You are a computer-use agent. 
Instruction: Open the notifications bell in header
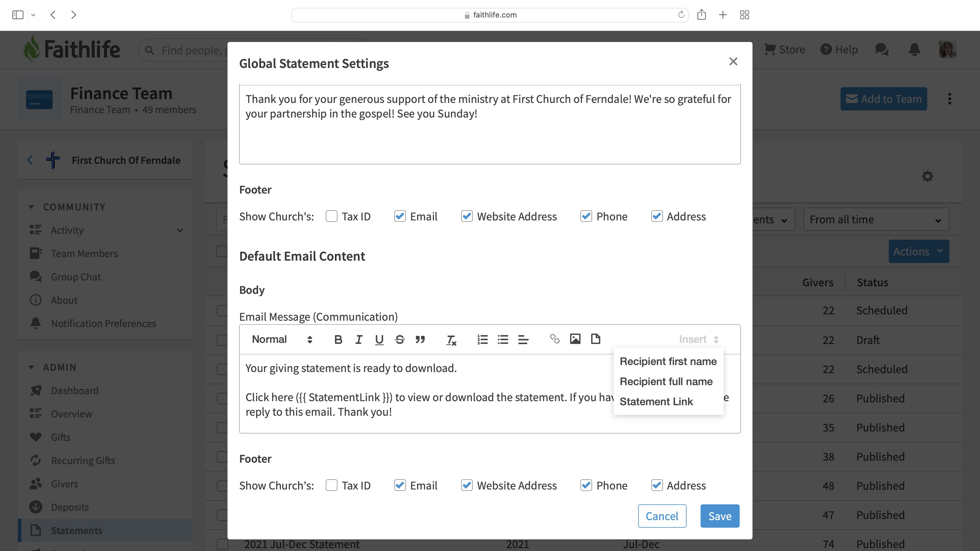pos(915,50)
